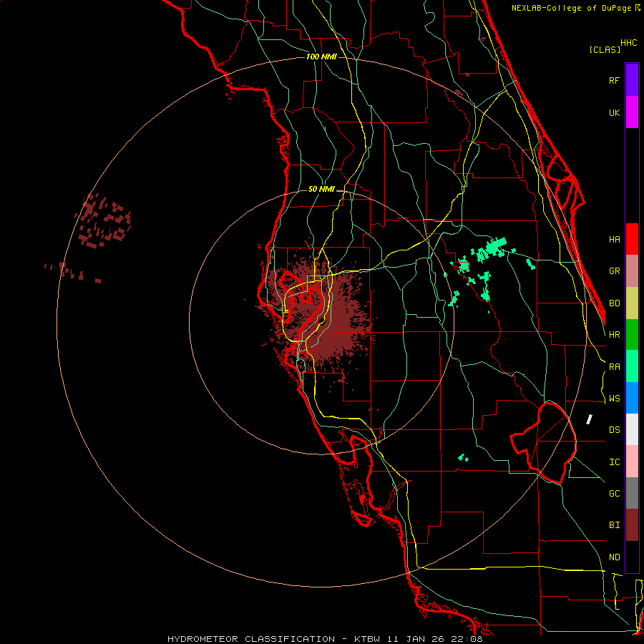Image resolution: width=644 pixels, height=644 pixels.
Task: Click the small white dry snow echo
Action: point(589,419)
